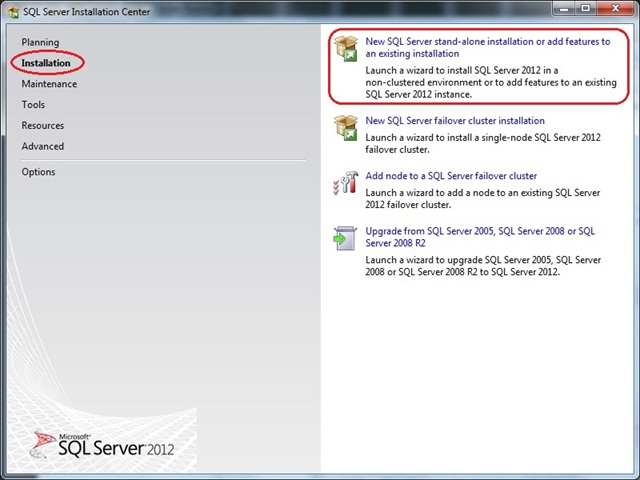Click Add node to a SQL Server failover cluster
Viewport: 640px width, 480px height.
[451, 176]
